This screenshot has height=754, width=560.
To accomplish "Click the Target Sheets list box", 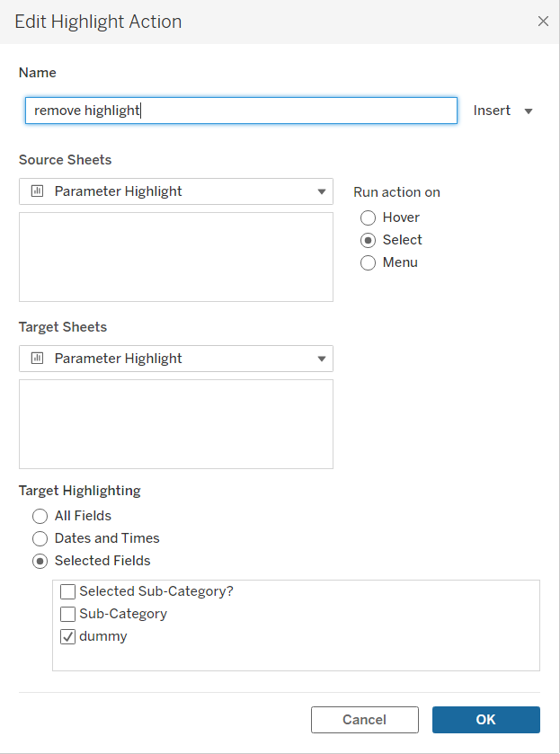I will click(175, 423).
